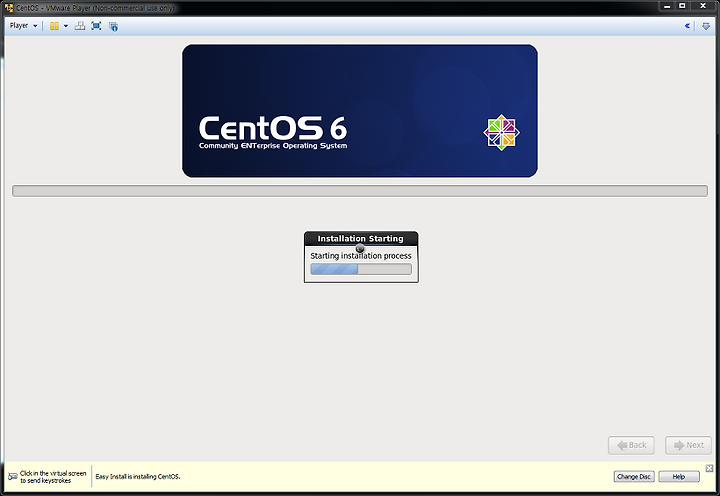Open the removable devices arrow at toolbar right
This screenshot has width=720, height=496.
(x=706, y=26)
